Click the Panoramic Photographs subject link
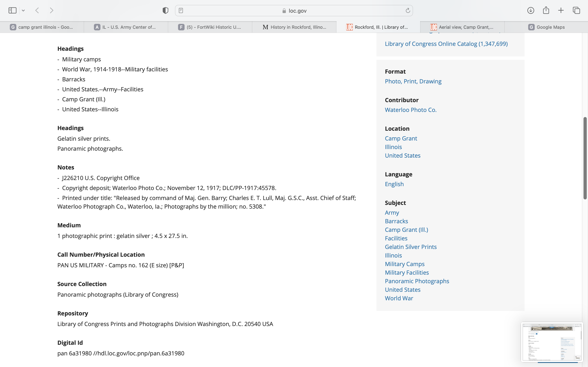The width and height of the screenshot is (588, 367). [417, 281]
